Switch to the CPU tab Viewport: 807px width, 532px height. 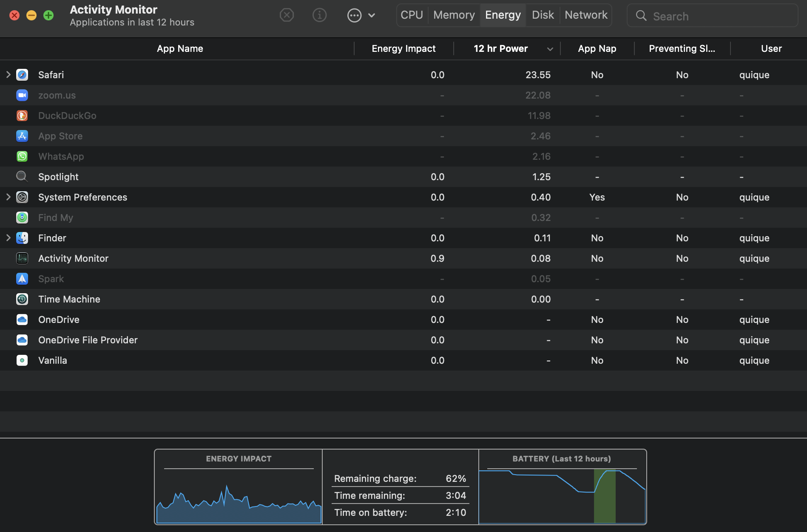click(412, 15)
